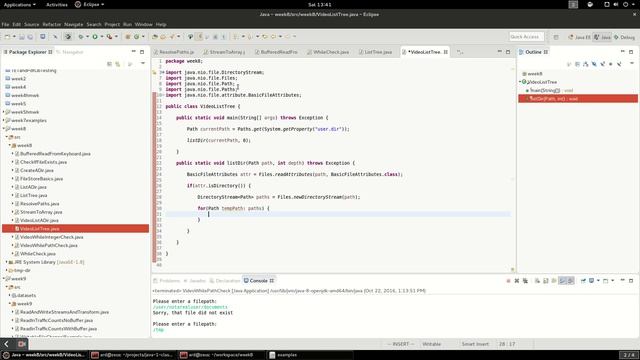Click the New Java Package icon
Image resolution: width=640 pixels, height=360 pixels.
tap(128, 37)
